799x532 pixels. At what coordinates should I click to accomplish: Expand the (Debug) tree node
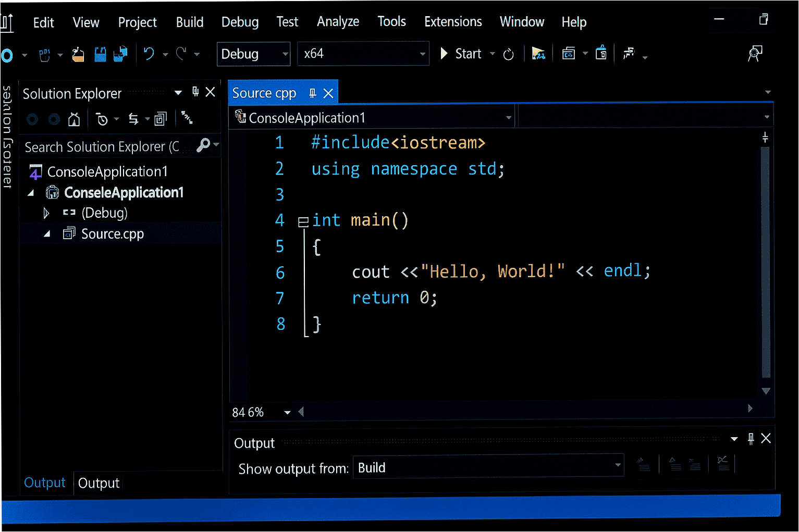pos(46,213)
